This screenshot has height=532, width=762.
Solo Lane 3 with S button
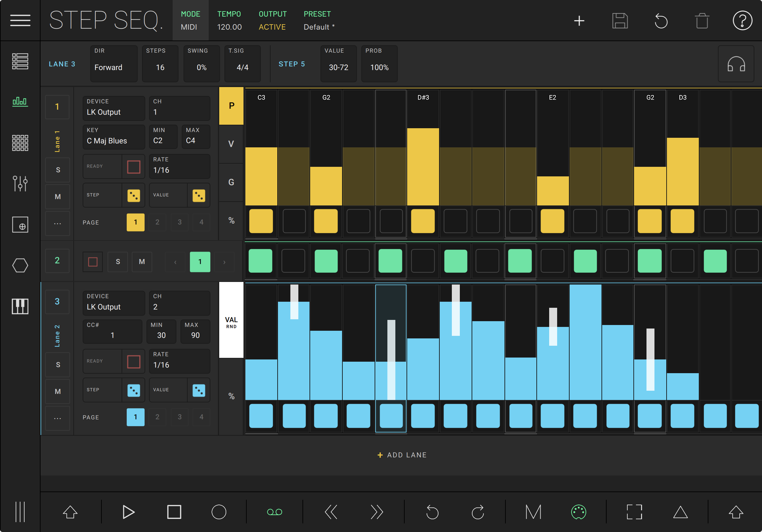click(58, 365)
